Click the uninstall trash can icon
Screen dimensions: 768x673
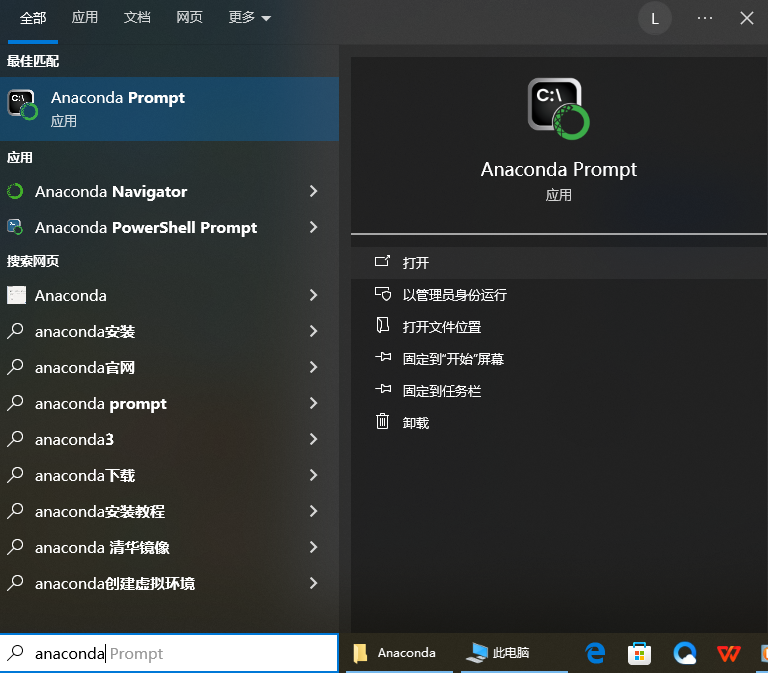[383, 421]
